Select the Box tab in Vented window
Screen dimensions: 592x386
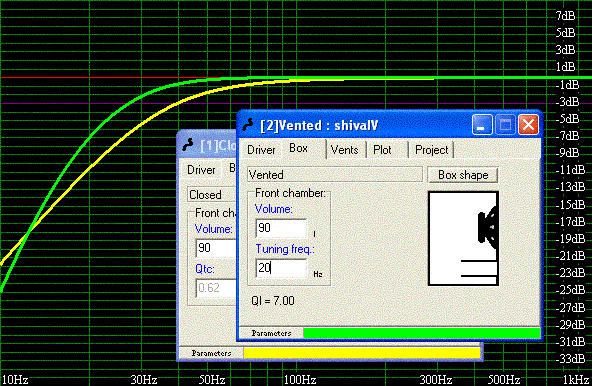click(298, 148)
